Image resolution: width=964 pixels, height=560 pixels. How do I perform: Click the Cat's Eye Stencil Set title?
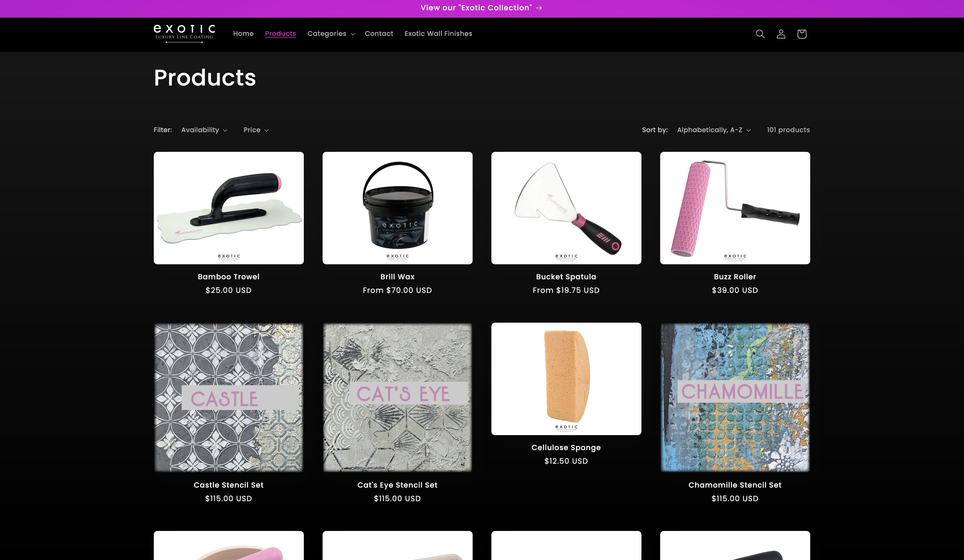coord(397,485)
